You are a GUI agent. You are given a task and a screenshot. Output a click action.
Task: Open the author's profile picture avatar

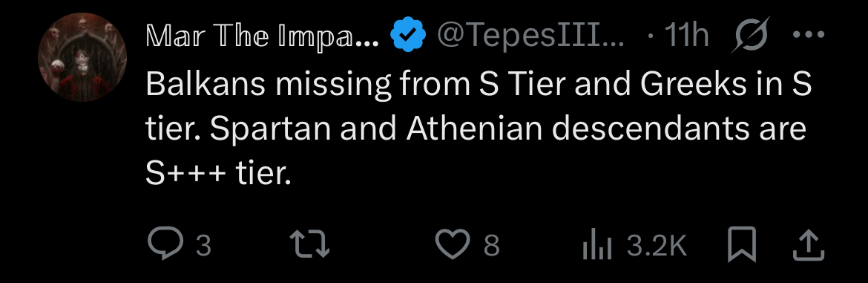tap(82, 57)
